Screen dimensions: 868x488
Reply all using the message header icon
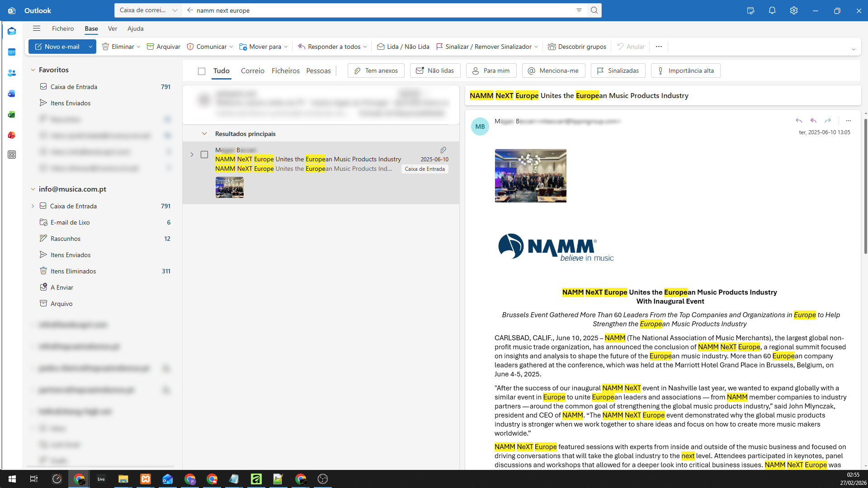click(x=813, y=121)
